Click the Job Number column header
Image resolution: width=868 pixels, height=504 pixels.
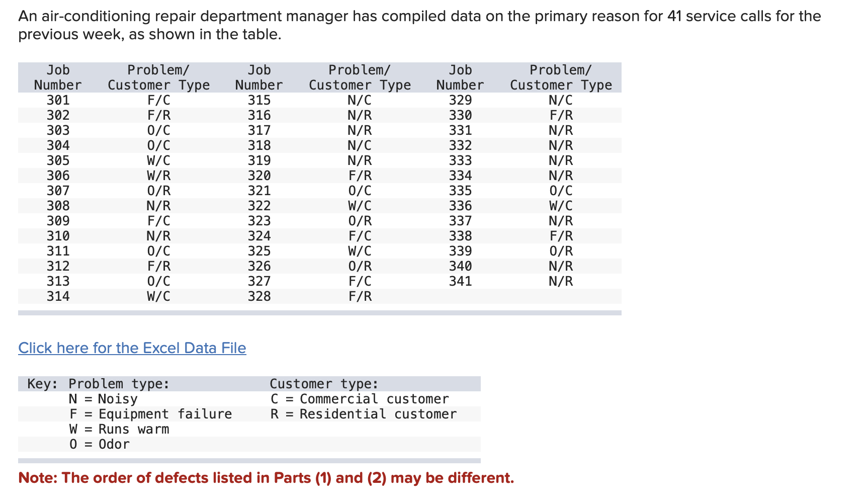58,77
